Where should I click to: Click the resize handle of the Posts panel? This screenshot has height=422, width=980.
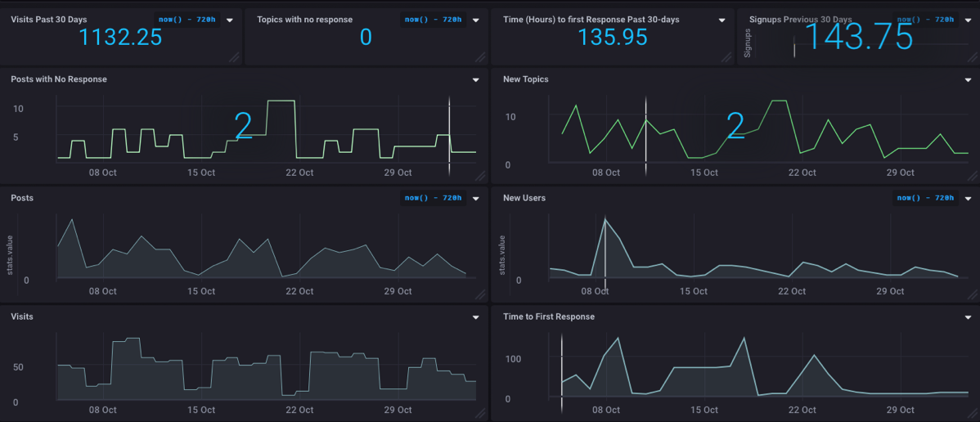(x=480, y=294)
